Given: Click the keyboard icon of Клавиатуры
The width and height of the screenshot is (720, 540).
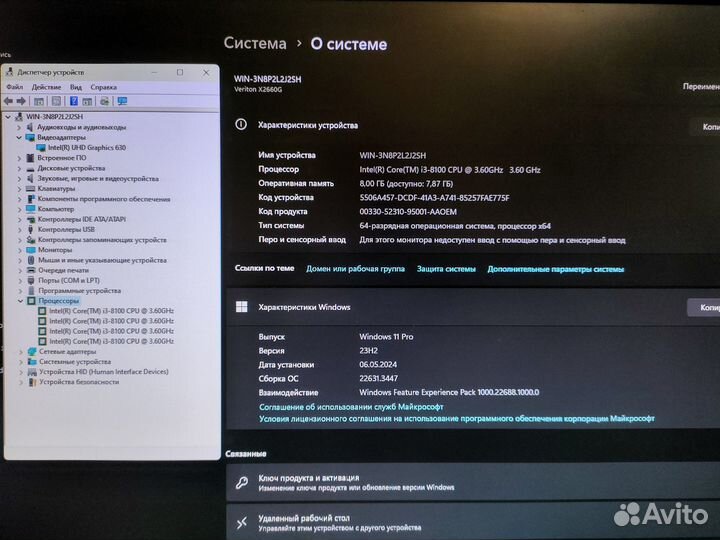Looking at the screenshot, I should 30,189.
